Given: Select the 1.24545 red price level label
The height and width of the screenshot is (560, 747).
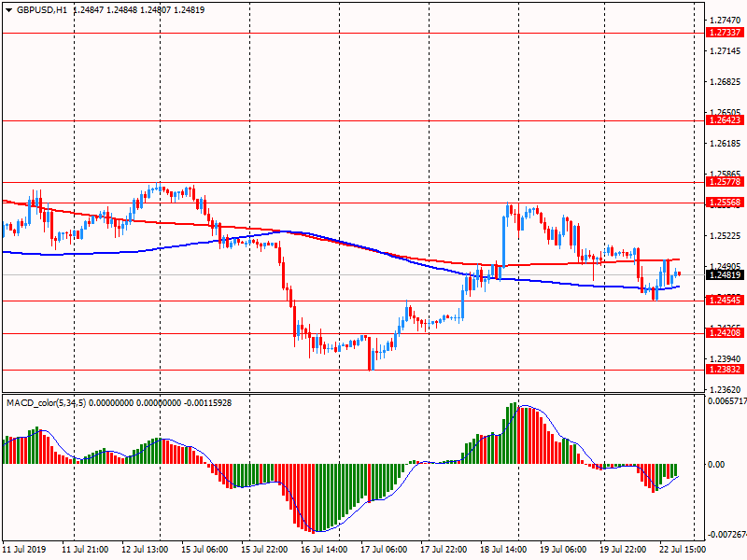Looking at the screenshot, I should coord(725,300).
